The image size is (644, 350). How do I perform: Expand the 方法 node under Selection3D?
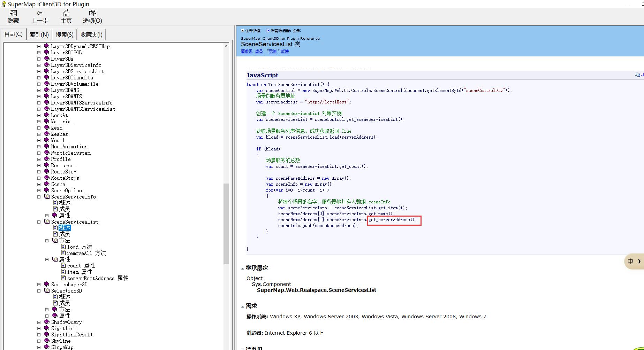click(47, 310)
